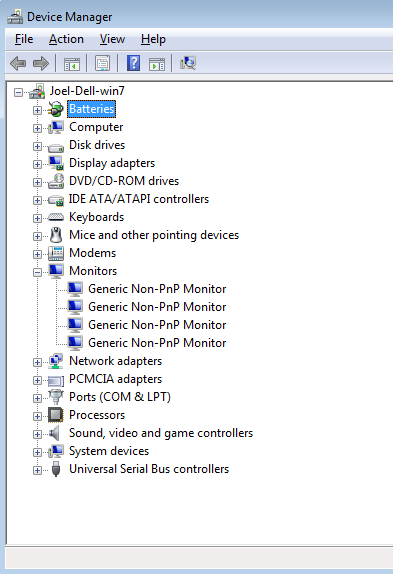393x574 pixels.
Task: Click the Keyboards category icon
Action: tap(56, 217)
